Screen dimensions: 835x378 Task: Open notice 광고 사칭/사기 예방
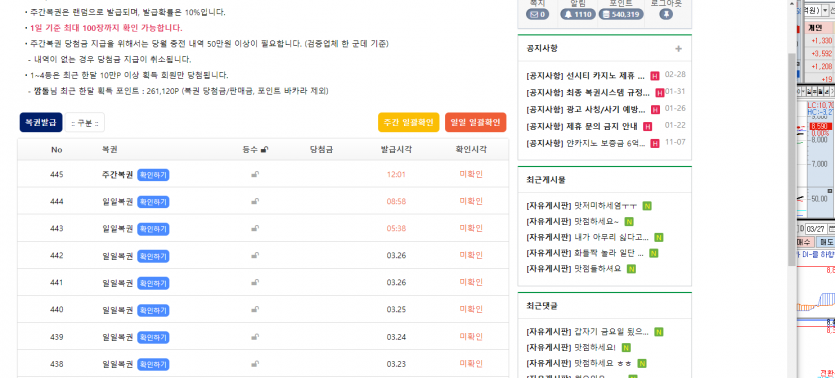(x=586, y=110)
